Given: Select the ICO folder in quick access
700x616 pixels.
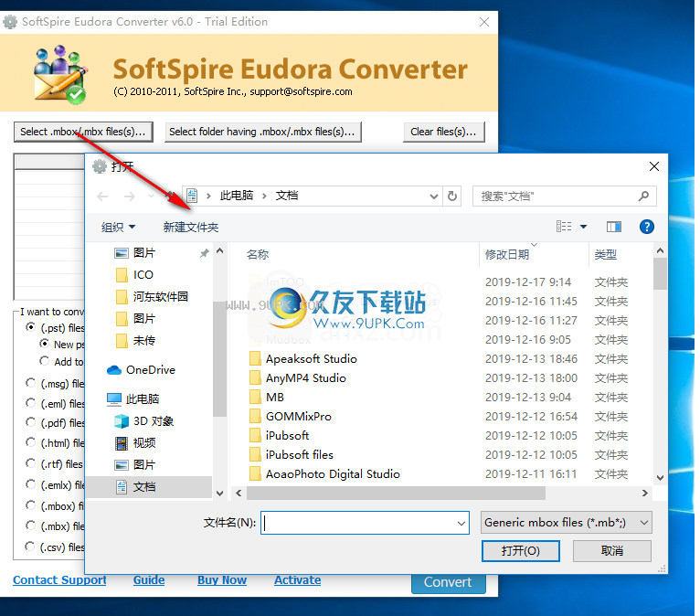Looking at the screenshot, I should click(x=134, y=275).
